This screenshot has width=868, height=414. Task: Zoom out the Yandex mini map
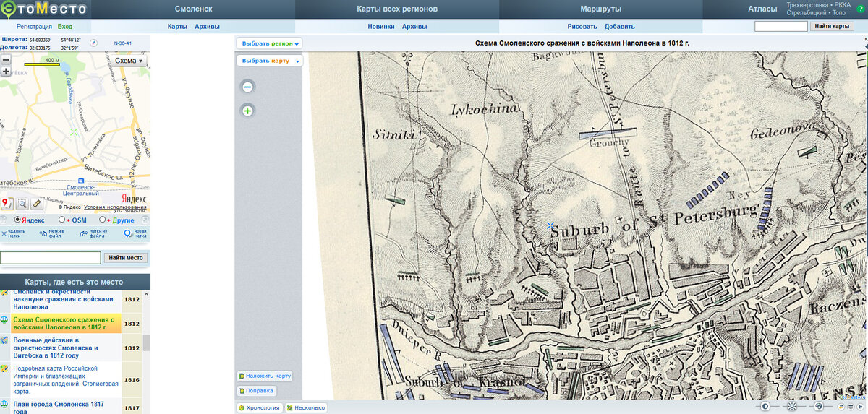[x=6, y=61]
